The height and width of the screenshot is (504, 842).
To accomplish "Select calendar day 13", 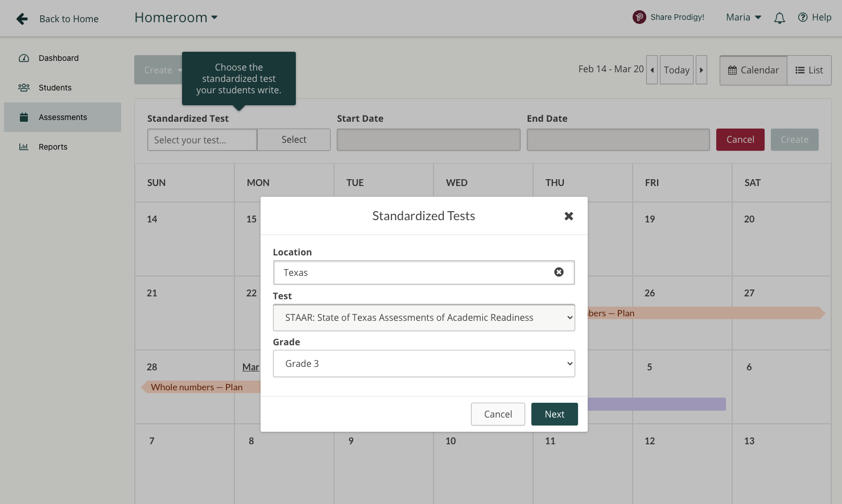I will (749, 441).
